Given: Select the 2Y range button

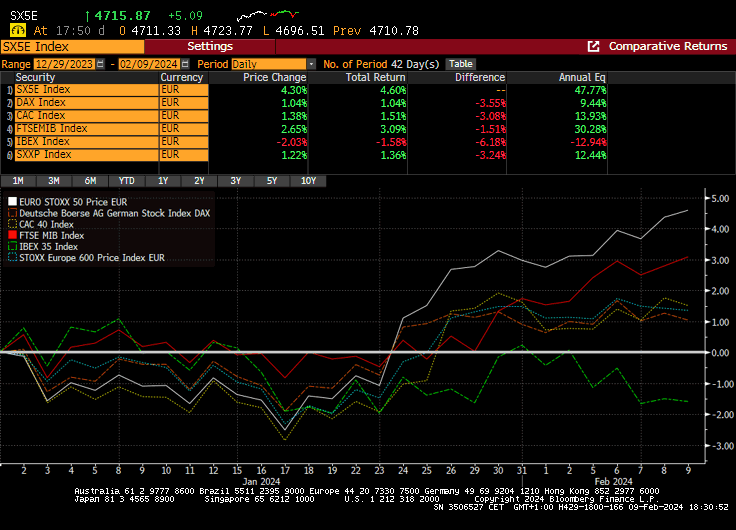Looking at the screenshot, I should [x=199, y=181].
